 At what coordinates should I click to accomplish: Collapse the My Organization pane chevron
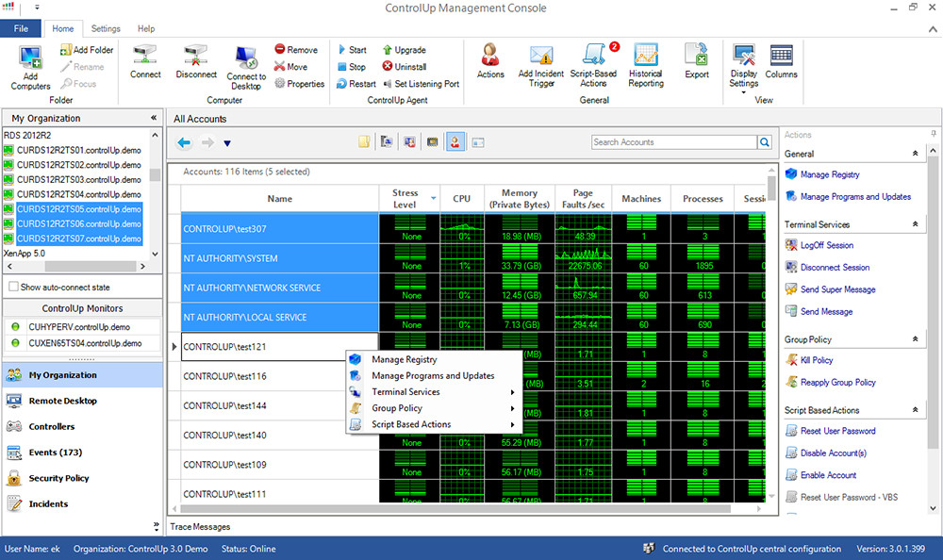pos(154,118)
